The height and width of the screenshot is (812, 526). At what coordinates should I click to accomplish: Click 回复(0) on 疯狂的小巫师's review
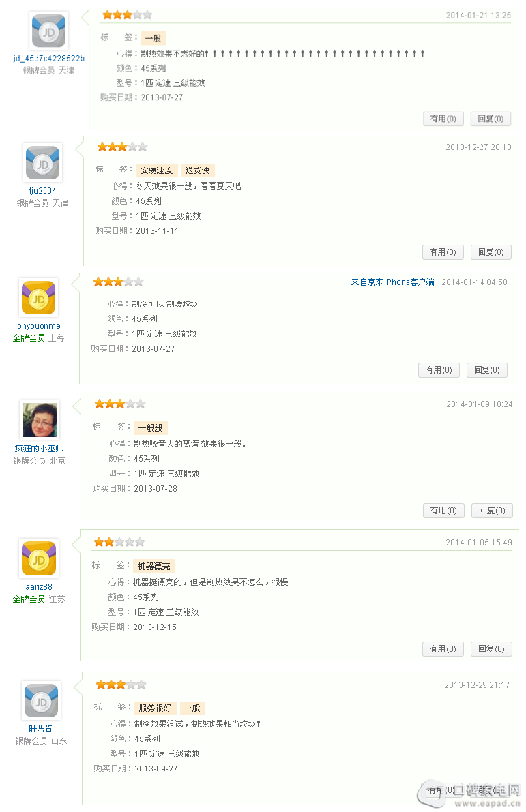click(493, 511)
